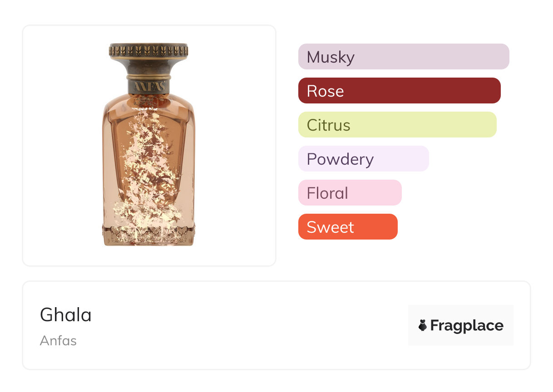Click the decorative base of the bottle
Viewport: 553px width, 392px height.
pos(148,235)
